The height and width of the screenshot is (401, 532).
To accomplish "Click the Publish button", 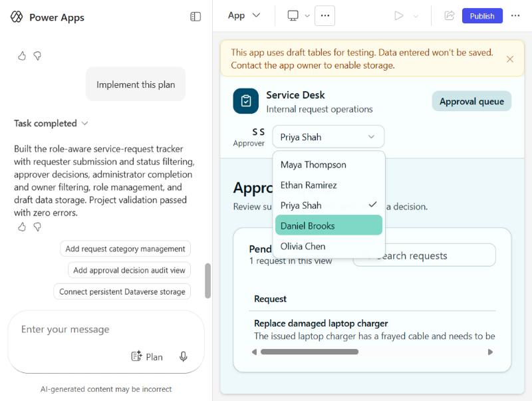I will pyautogui.click(x=481, y=16).
